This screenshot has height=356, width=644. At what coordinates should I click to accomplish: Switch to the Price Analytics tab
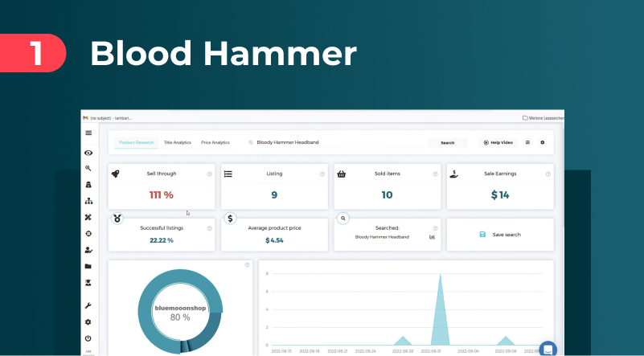click(x=215, y=142)
